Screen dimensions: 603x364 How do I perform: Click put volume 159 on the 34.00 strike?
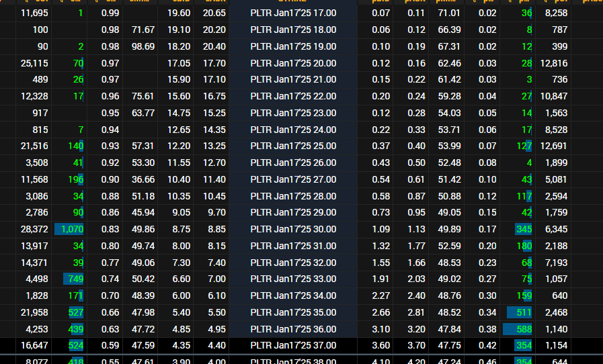coord(524,296)
